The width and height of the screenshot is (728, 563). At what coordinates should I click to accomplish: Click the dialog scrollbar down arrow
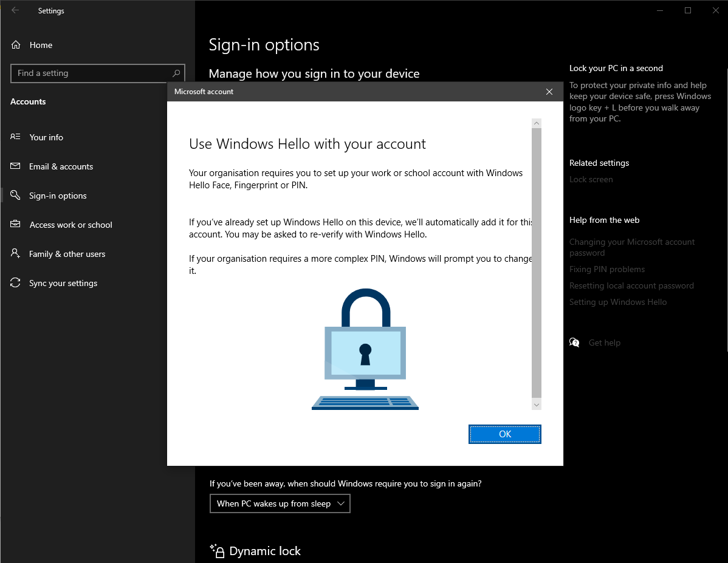tap(536, 404)
